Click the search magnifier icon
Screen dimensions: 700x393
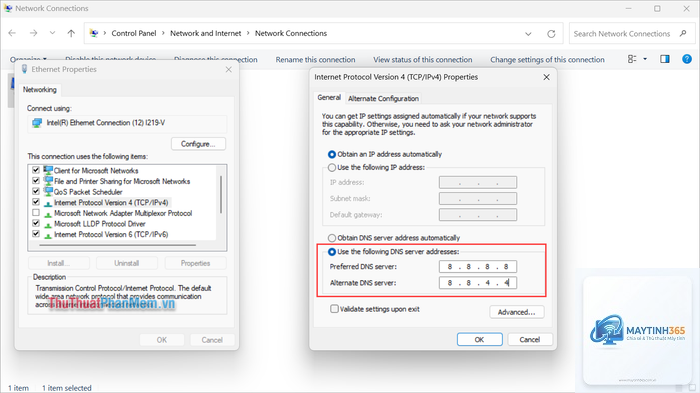(x=683, y=33)
